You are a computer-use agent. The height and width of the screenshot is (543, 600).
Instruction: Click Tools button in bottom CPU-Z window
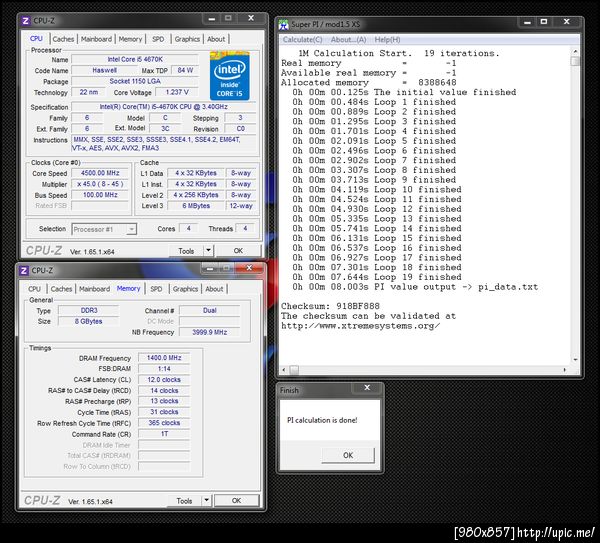[184, 501]
